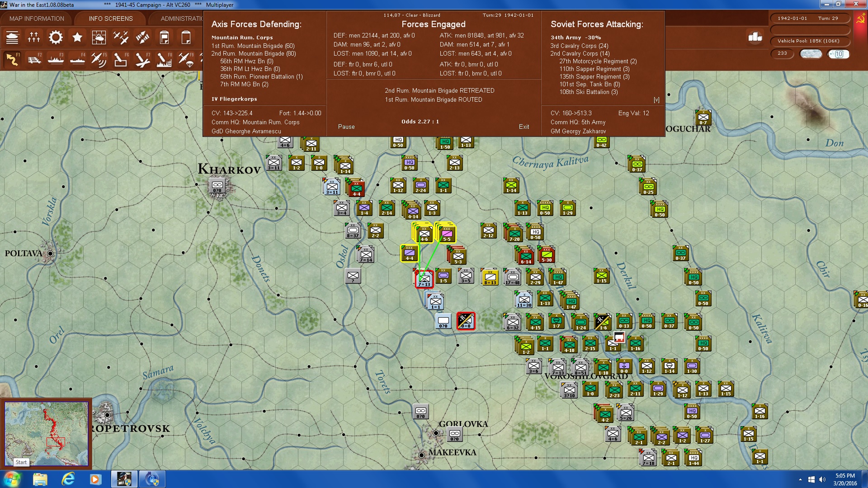Open the air doctrine planes icon
This screenshot has width=868, height=488.
(x=120, y=38)
